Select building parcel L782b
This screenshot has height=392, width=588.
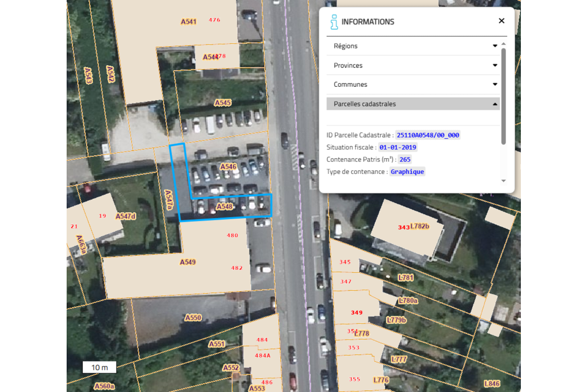[x=419, y=226]
